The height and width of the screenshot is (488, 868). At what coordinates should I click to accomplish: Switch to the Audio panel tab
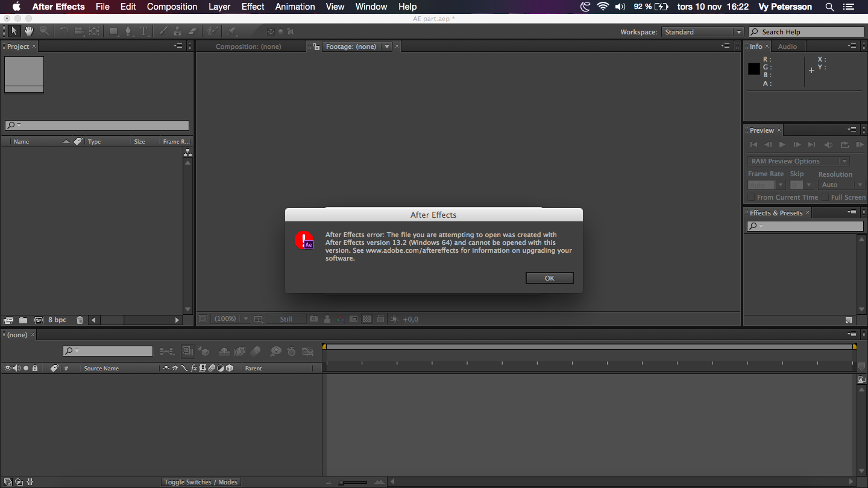(x=787, y=46)
